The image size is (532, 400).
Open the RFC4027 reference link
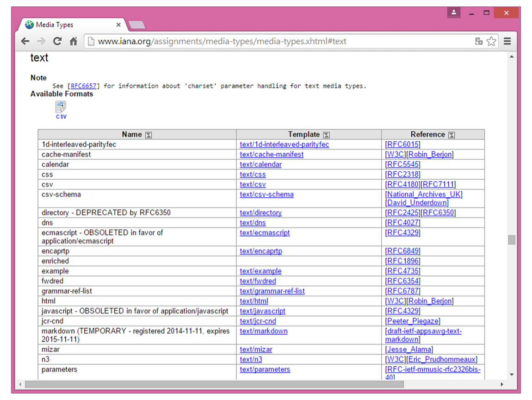[403, 223]
